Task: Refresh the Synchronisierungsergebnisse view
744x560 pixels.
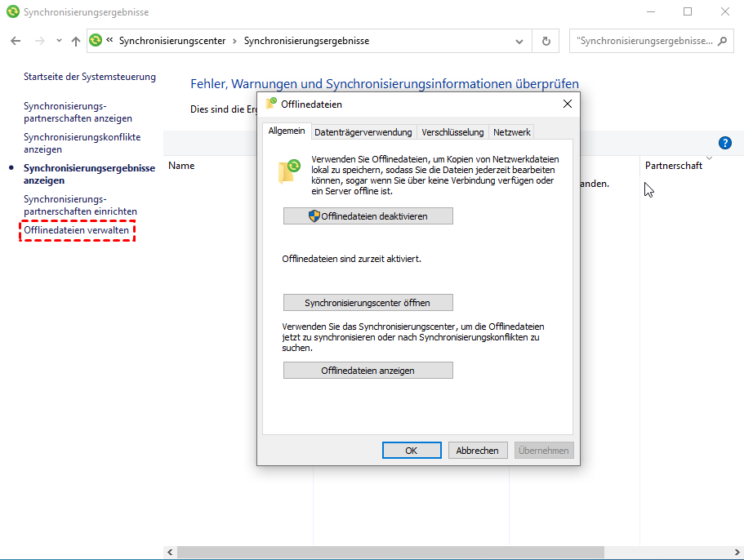Action: [x=546, y=42]
